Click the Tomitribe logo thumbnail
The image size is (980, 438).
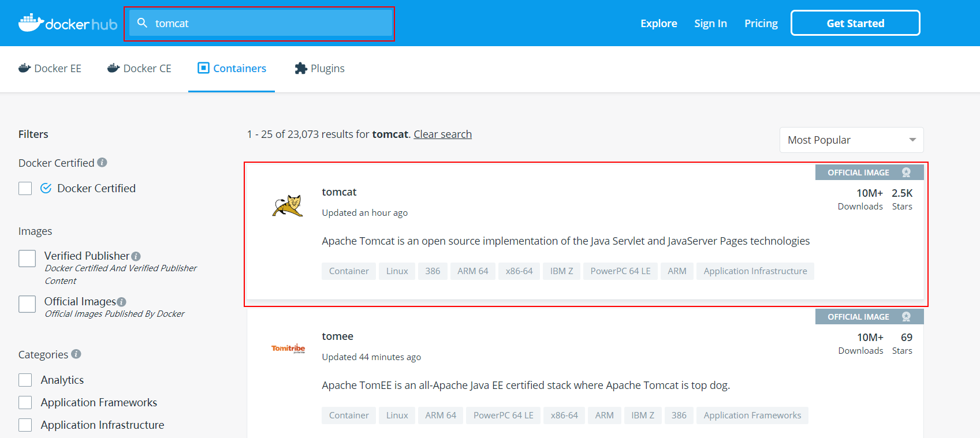(x=288, y=349)
